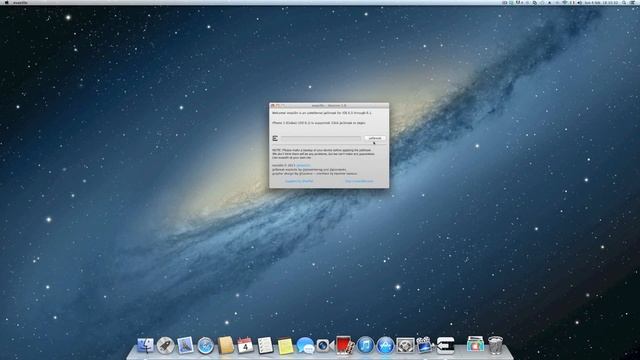Screen dimensions: 640x360
Task: Open Spotlight search magnifier icon
Action: pos(624,2)
